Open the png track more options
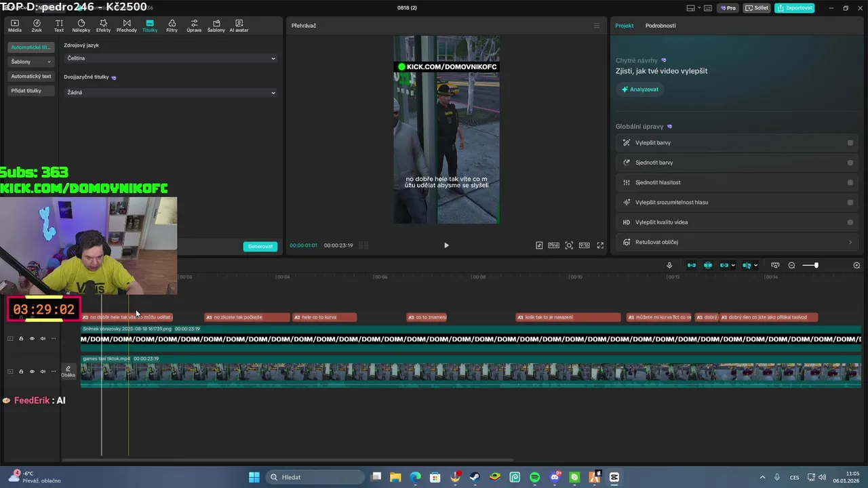This screenshot has height=488, width=868. pyautogui.click(x=54, y=338)
